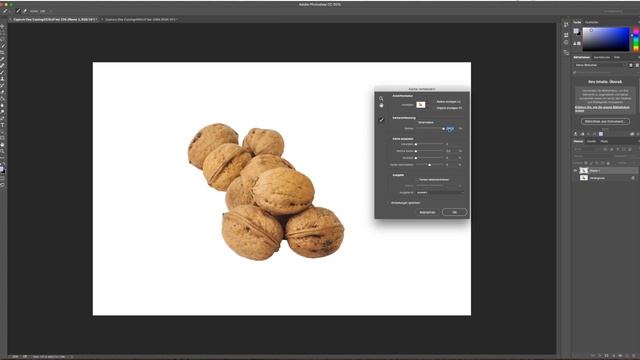Select the Type tool (T)

click(x=2, y=125)
